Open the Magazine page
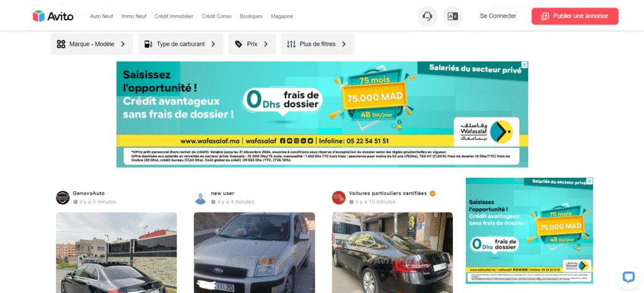This screenshot has height=293, width=644. tap(282, 16)
